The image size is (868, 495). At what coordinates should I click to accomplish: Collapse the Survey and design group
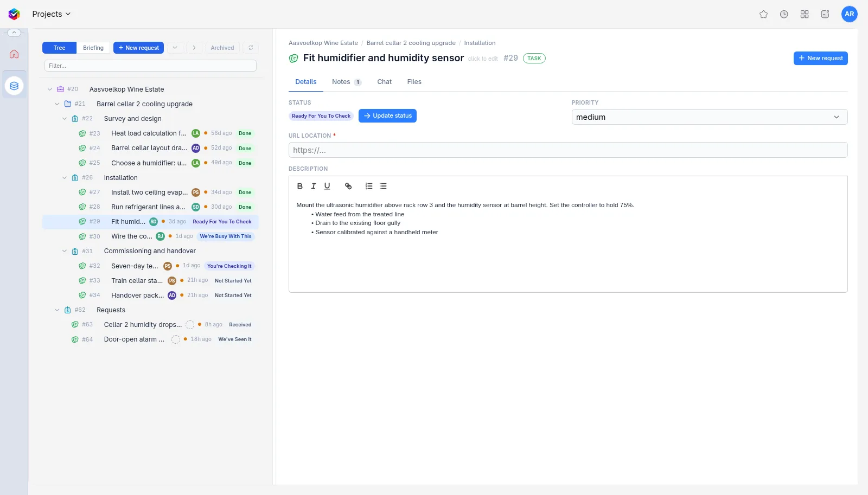(x=65, y=119)
